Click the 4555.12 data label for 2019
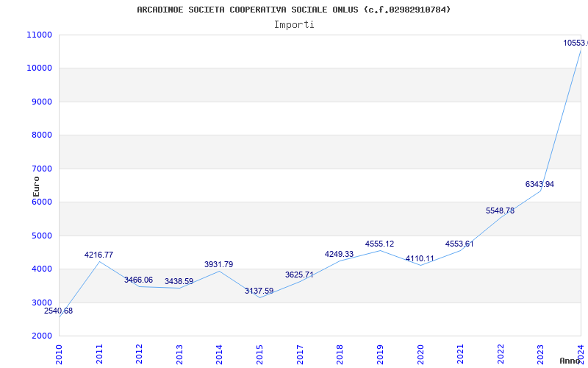Viewport: 588px width, 368px height. [x=379, y=244]
